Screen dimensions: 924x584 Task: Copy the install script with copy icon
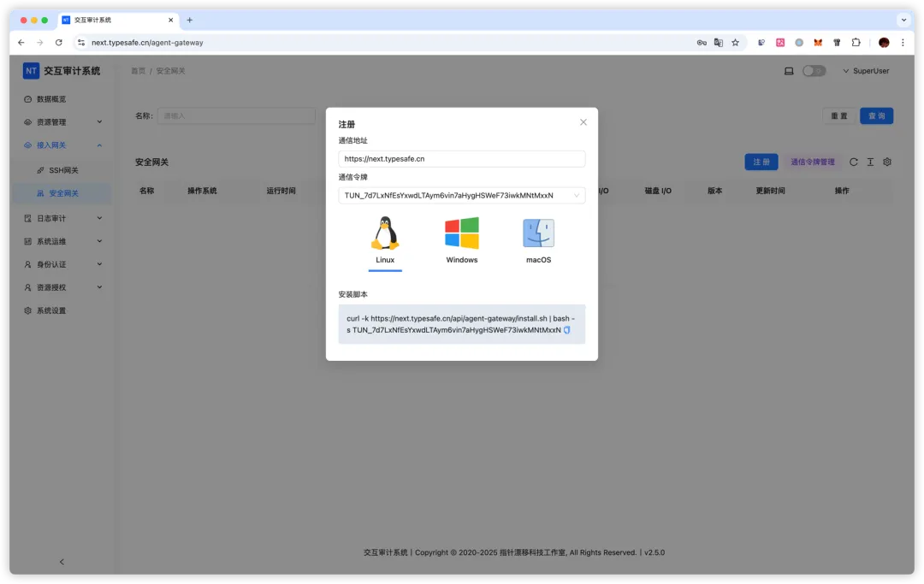567,330
